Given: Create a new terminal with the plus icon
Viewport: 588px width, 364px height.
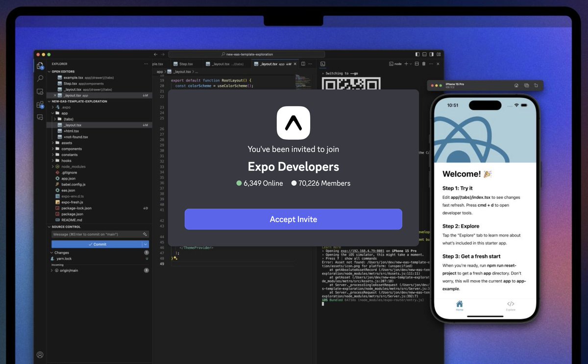Looking at the screenshot, I should [x=406, y=64].
